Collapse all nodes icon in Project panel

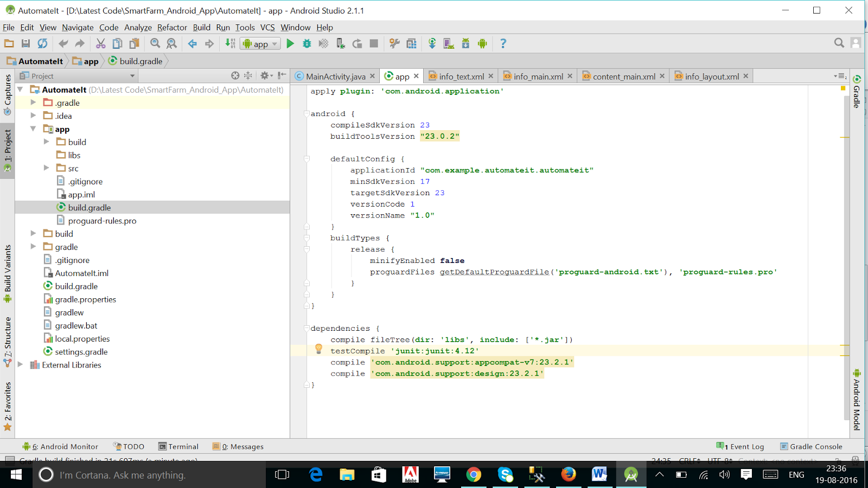[x=248, y=76]
